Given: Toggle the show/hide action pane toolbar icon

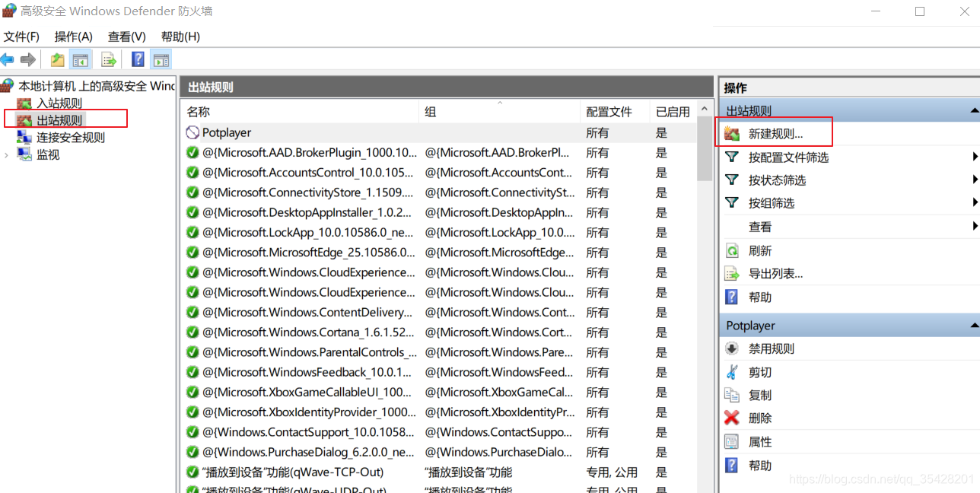Looking at the screenshot, I should pyautogui.click(x=161, y=59).
